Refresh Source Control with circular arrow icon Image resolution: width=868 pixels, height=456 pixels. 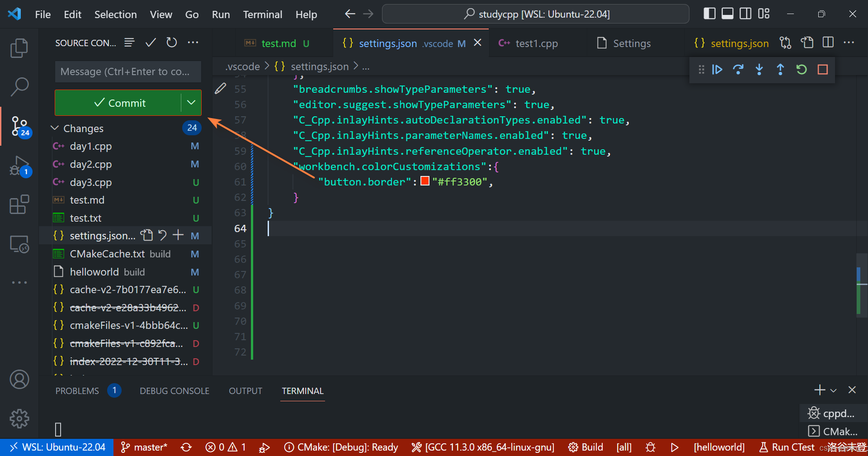(x=172, y=43)
